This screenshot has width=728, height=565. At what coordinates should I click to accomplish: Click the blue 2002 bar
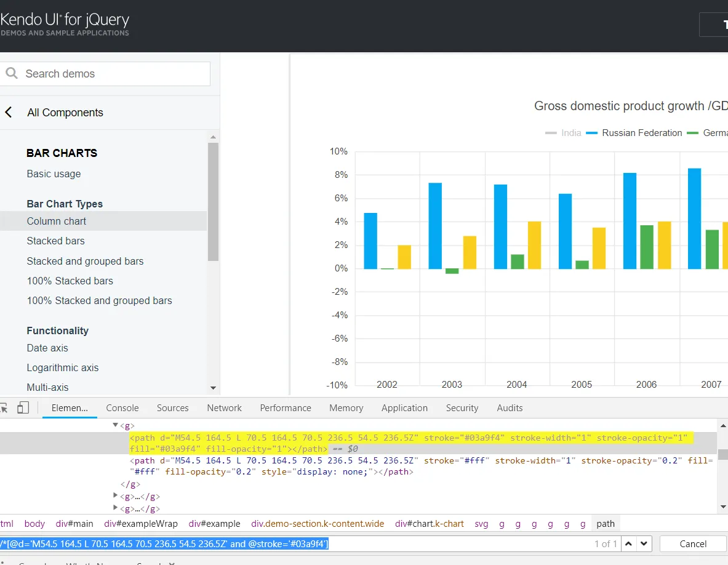point(370,241)
